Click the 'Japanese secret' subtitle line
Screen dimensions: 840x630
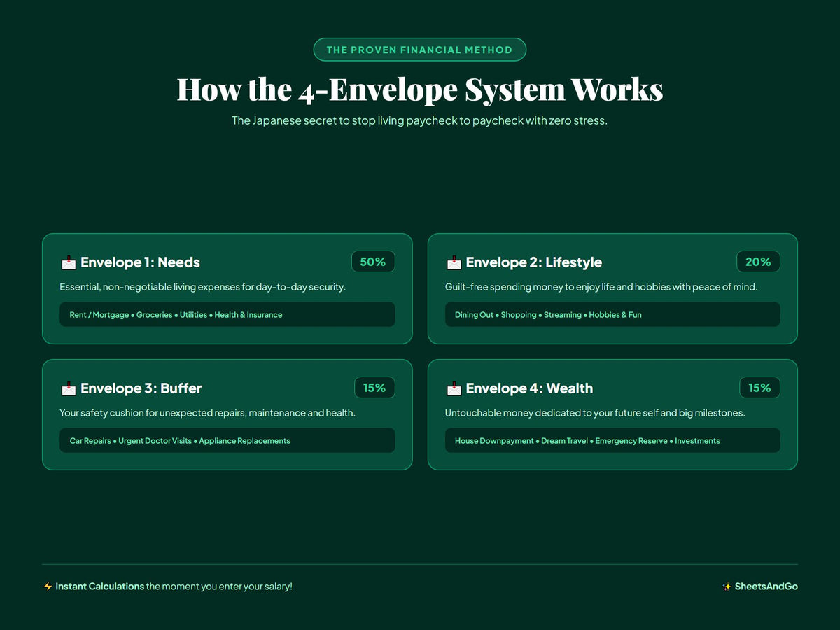(420, 120)
